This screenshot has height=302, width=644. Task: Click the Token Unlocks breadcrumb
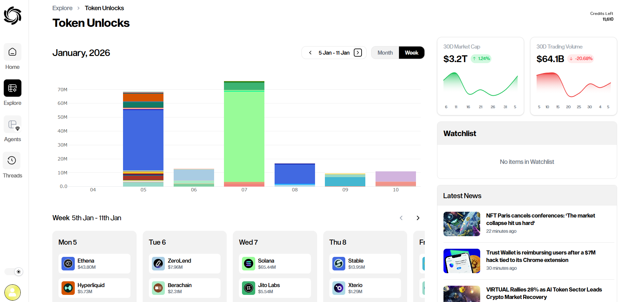pyautogui.click(x=104, y=8)
